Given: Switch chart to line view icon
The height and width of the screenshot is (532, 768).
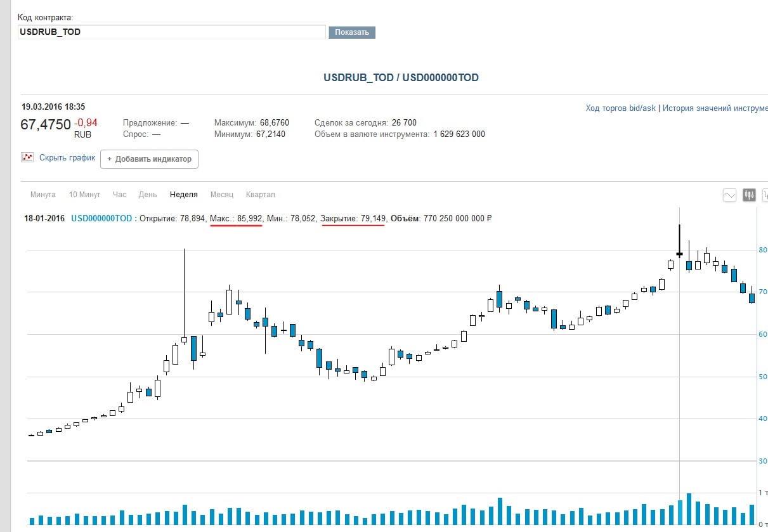Looking at the screenshot, I should [730, 195].
